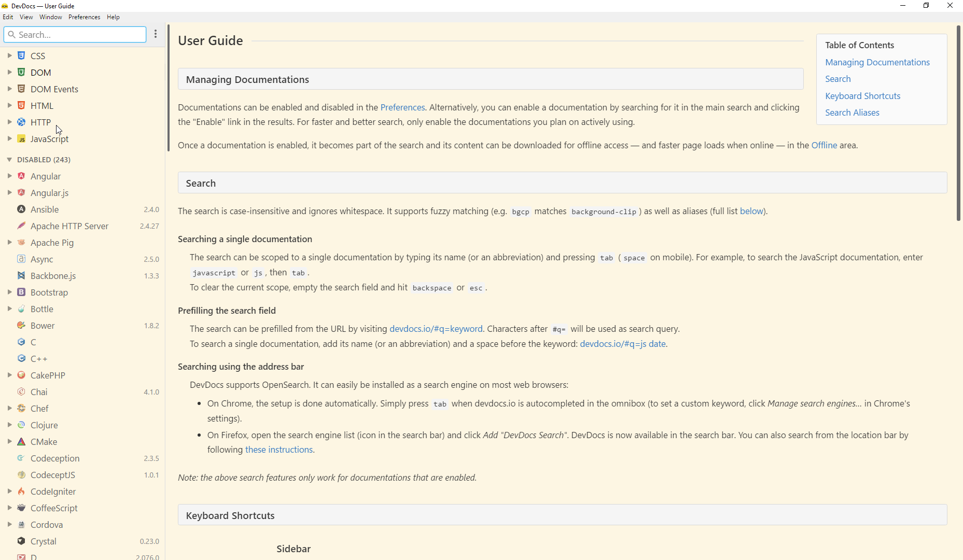
Task: Click the DOM documentation icon
Action: [21, 72]
